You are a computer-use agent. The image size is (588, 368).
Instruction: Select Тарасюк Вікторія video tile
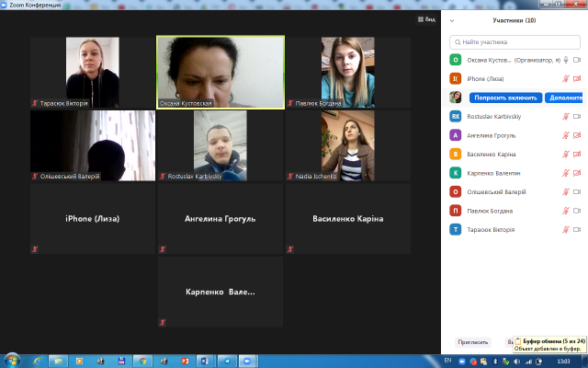[93, 72]
